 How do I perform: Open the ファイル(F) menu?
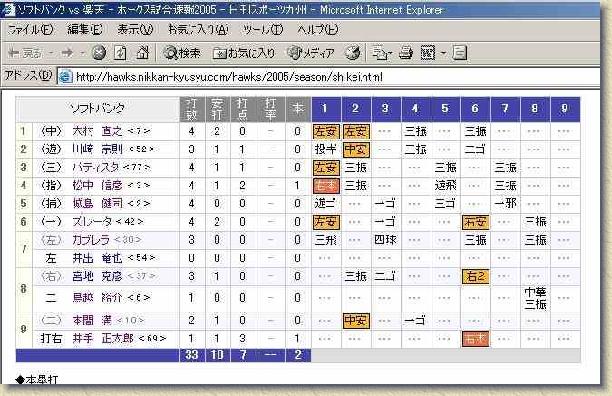click(30, 29)
